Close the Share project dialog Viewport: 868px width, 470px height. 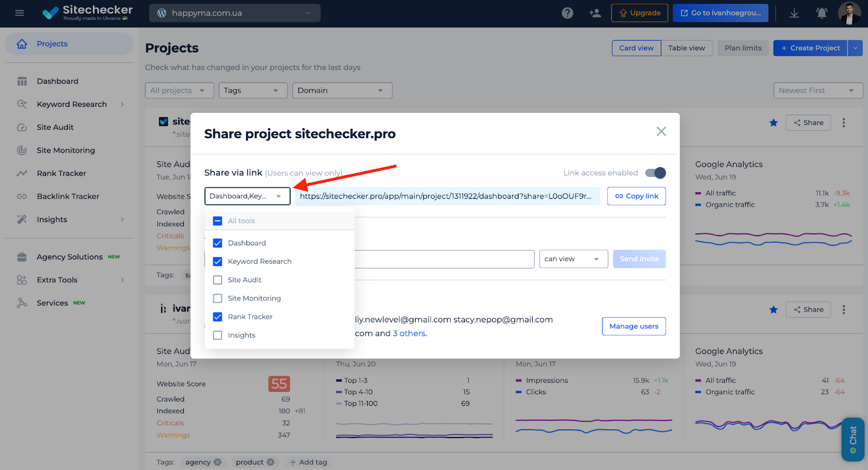661,131
